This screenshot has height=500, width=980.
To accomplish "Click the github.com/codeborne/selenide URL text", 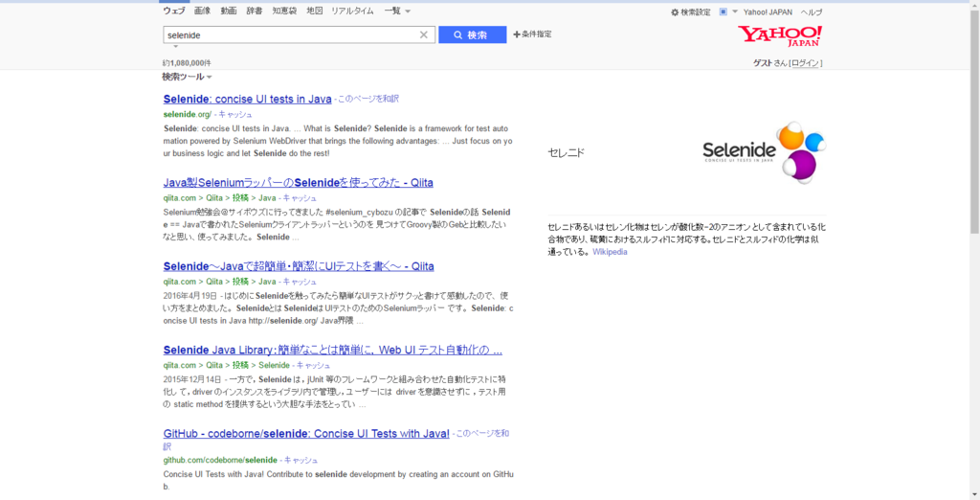I will 220,460.
